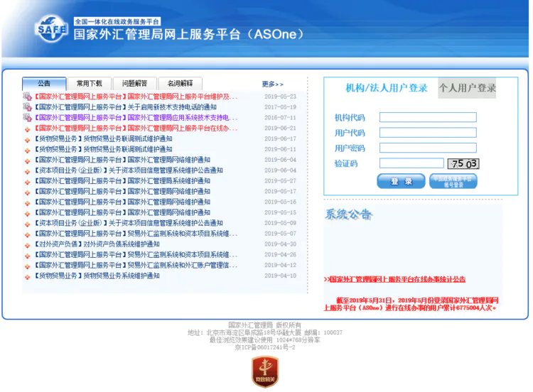Click the 中国政务服务平台账号登录 button
This screenshot has width=533, height=392.
point(453,181)
